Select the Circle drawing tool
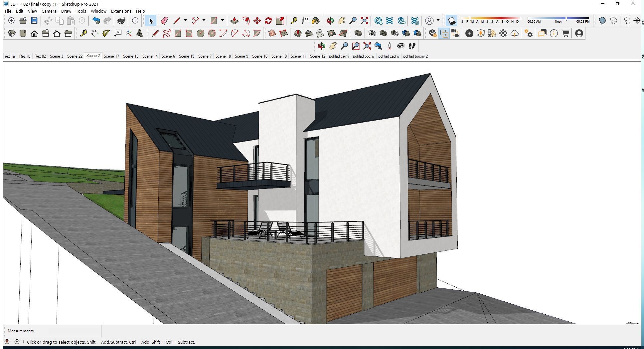 200,33
